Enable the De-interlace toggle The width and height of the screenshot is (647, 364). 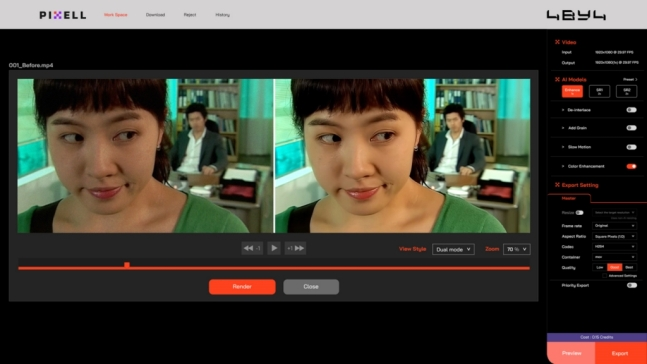(x=631, y=110)
